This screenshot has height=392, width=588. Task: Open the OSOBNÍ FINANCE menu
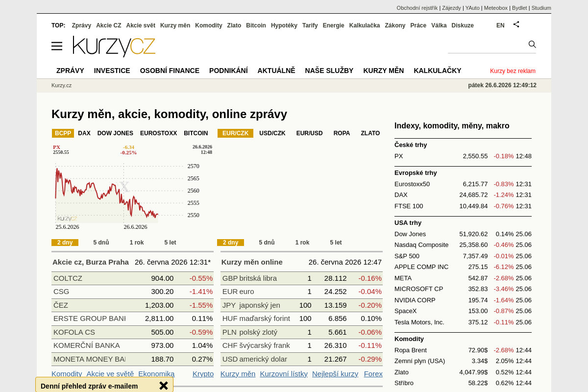tap(170, 71)
